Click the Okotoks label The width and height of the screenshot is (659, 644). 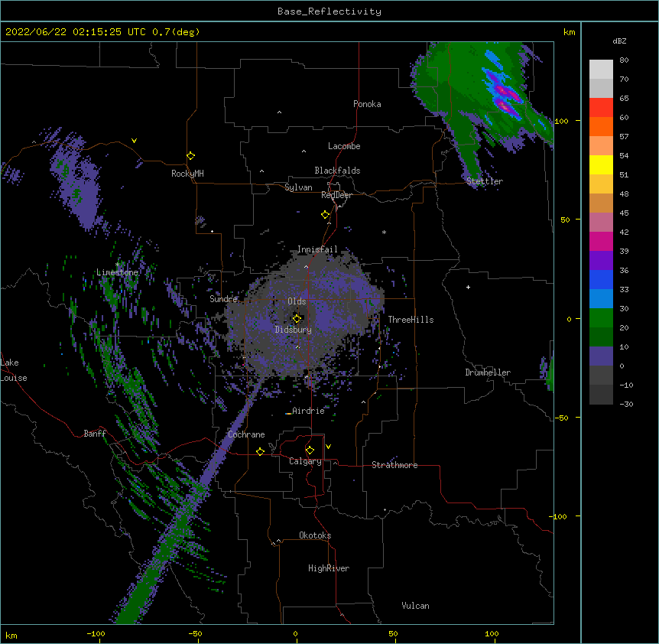(x=315, y=535)
